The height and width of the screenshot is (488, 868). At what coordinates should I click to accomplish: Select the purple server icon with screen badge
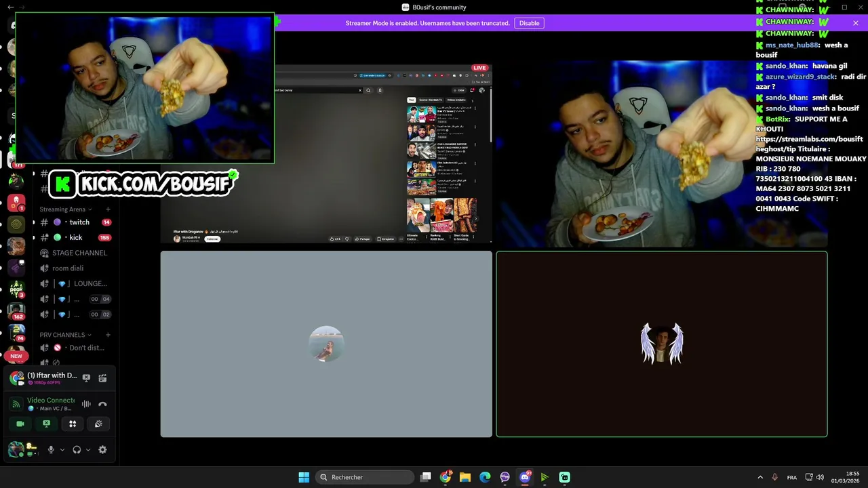(16, 268)
